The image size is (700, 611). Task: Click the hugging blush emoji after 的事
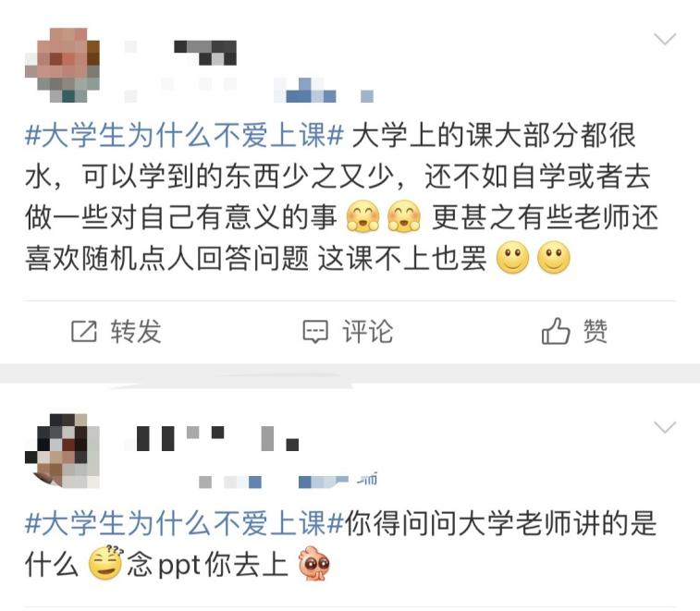point(363,217)
